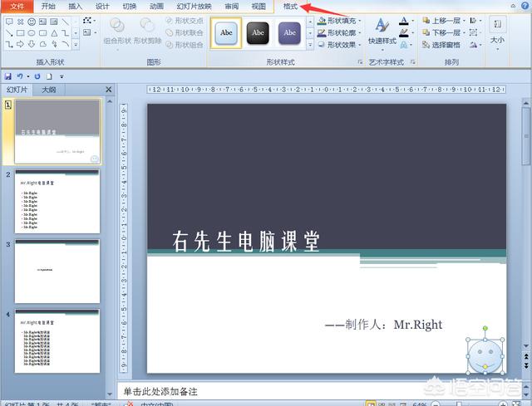This screenshot has height=406, width=532.
Task: Click the rounded rectangle shape
Action: (x=43, y=33)
